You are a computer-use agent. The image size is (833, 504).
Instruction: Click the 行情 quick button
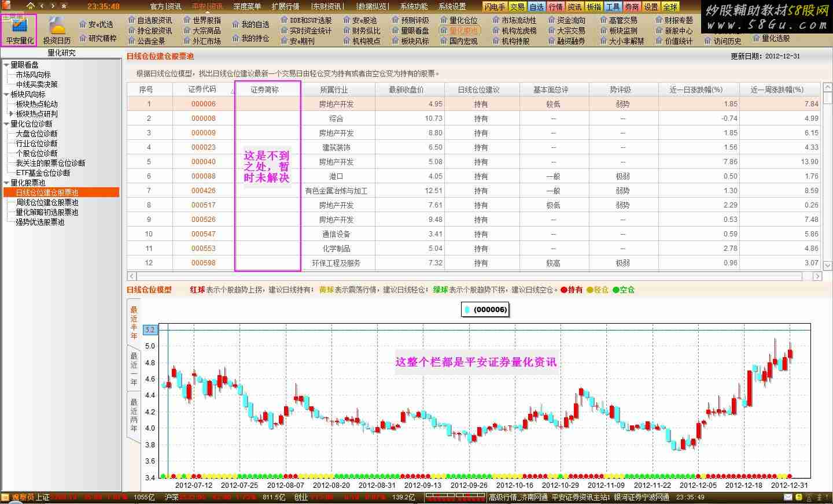(556, 7)
